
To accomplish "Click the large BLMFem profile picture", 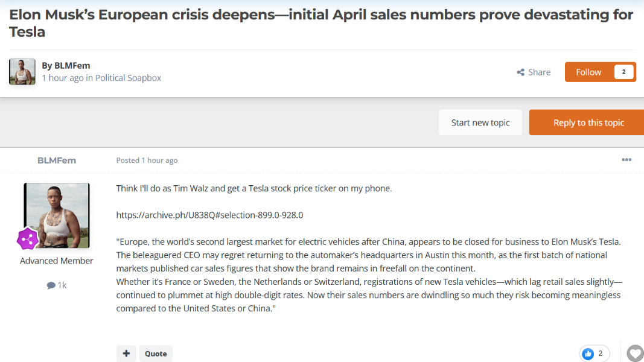I will (x=57, y=215).
